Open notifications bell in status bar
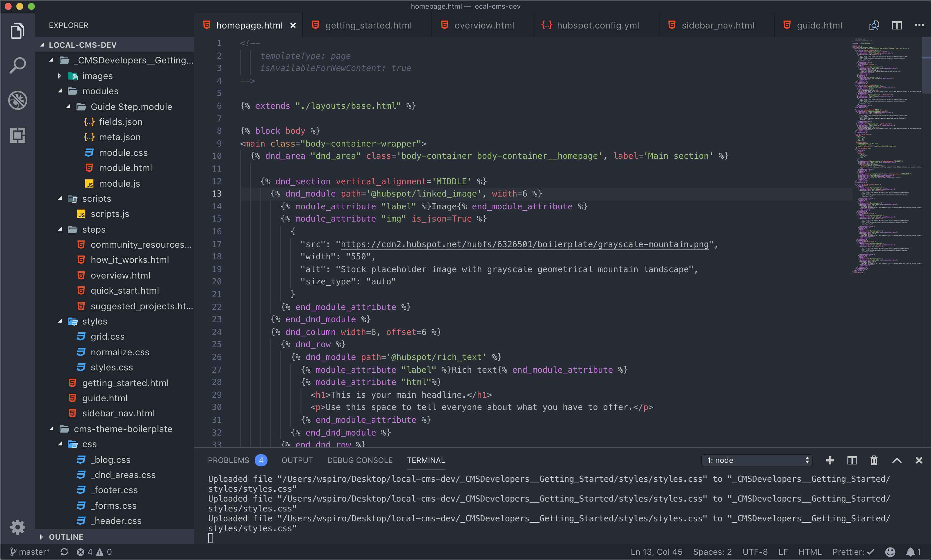Image resolution: width=931 pixels, height=560 pixels. point(914,552)
